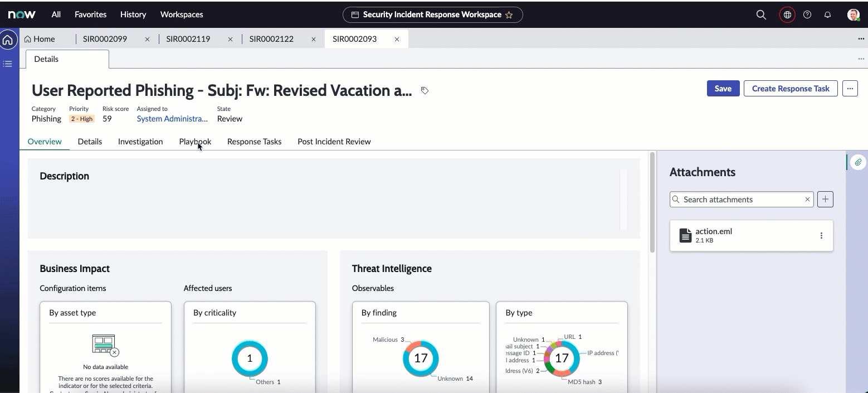Screen dimensions: 868x393
Task: Click the Risk score value 59
Action: pos(107,119)
